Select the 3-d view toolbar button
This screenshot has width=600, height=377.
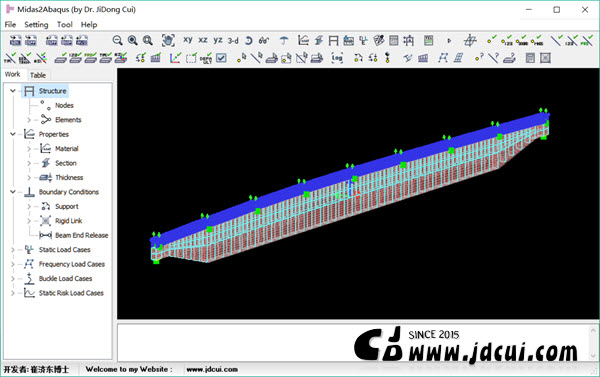(x=233, y=40)
